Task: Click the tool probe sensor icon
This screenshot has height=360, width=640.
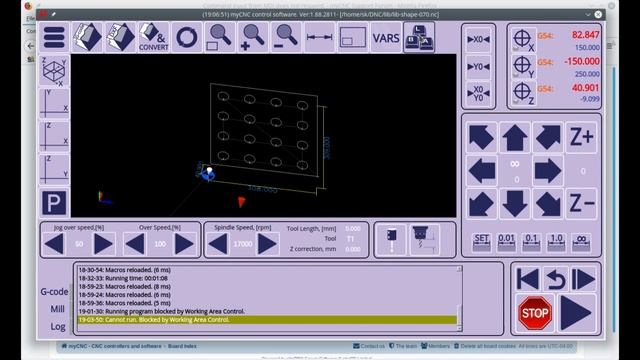Action: coord(391,240)
